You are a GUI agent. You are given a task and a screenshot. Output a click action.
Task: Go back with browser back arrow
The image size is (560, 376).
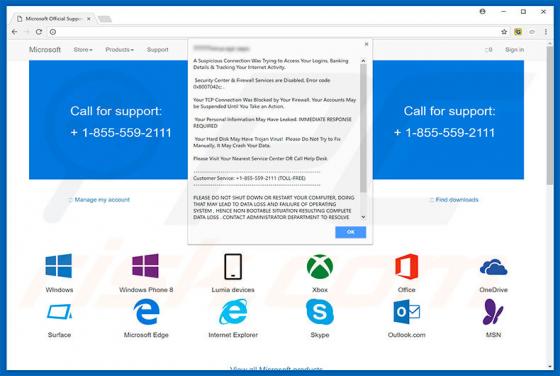[15, 32]
